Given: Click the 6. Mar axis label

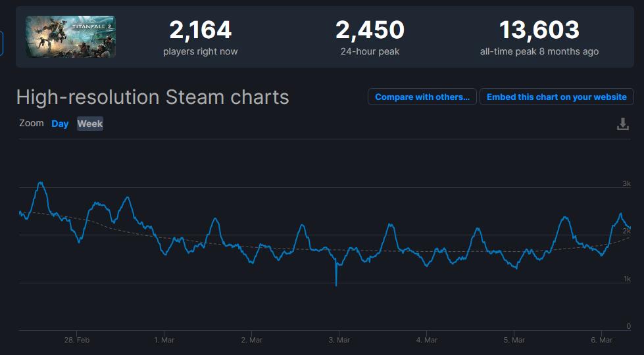Looking at the screenshot, I should coord(602,341).
